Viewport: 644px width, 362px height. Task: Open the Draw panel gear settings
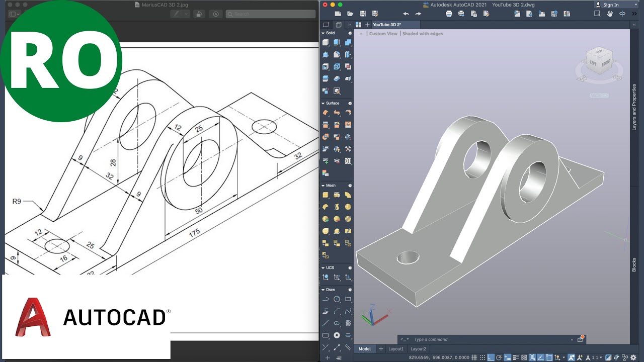tap(350, 290)
